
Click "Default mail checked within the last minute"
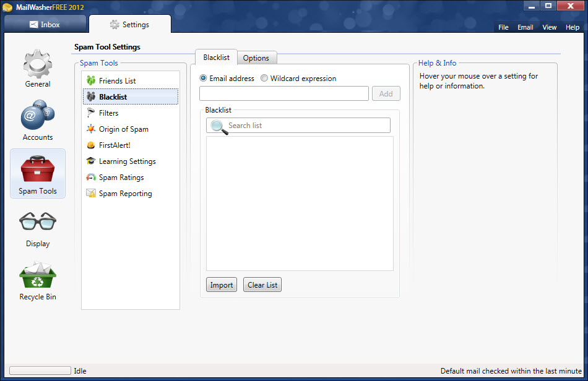click(x=511, y=371)
